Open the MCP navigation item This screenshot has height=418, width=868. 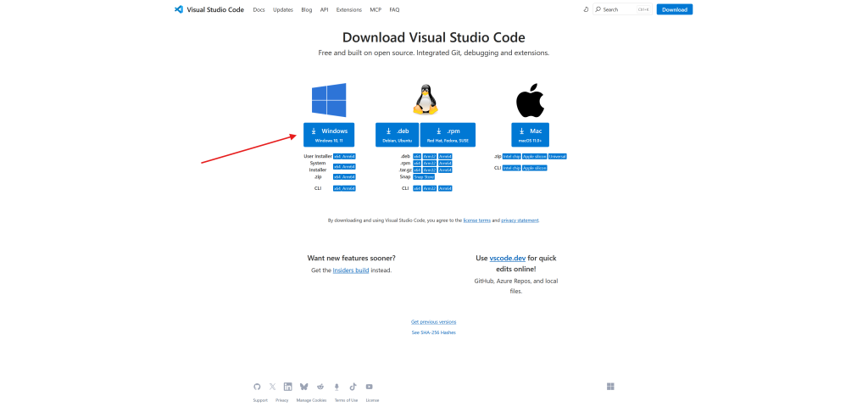coord(376,9)
